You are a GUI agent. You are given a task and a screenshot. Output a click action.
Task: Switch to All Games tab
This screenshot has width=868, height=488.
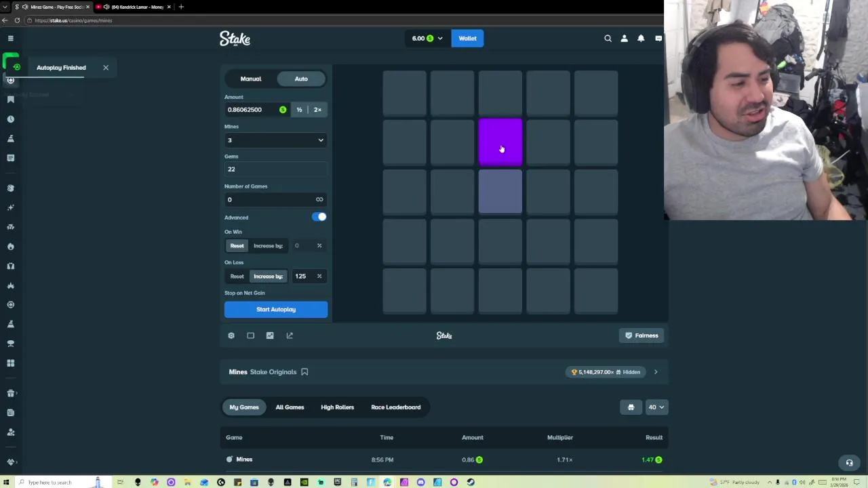pos(290,407)
